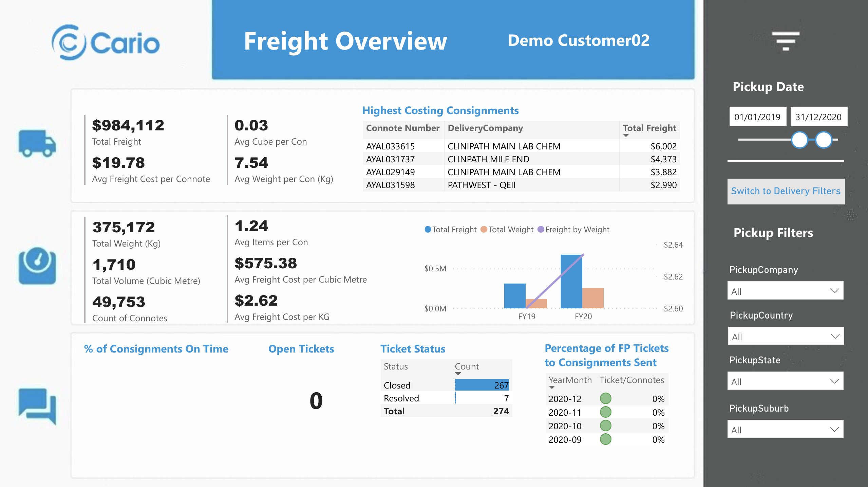
Task: Sort by Connote Number column header
Action: 402,128
